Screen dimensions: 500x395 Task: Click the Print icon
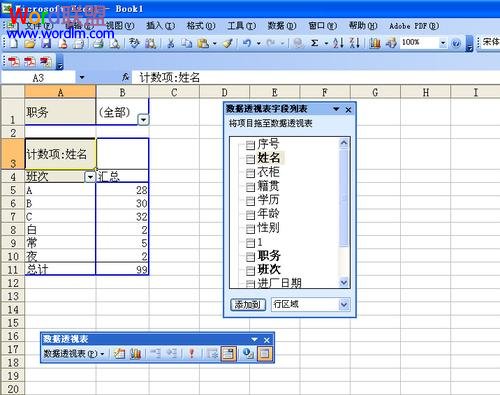point(98,43)
